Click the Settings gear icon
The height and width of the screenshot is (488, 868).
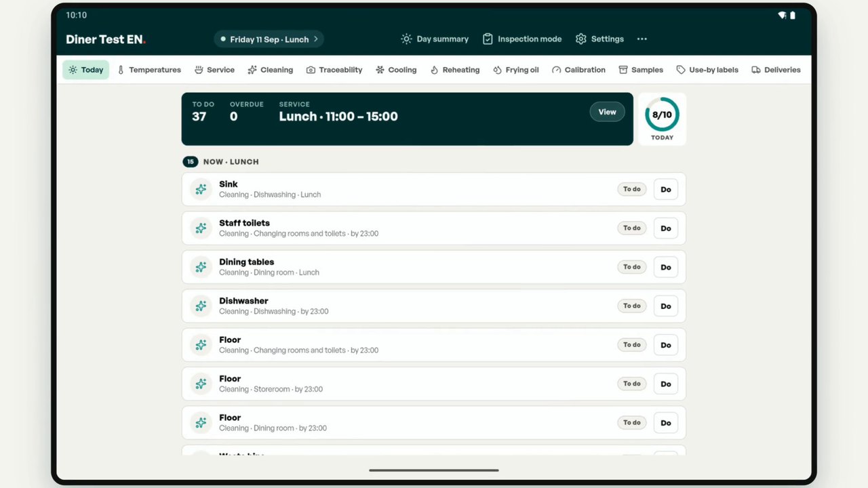click(x=581, y=39)
